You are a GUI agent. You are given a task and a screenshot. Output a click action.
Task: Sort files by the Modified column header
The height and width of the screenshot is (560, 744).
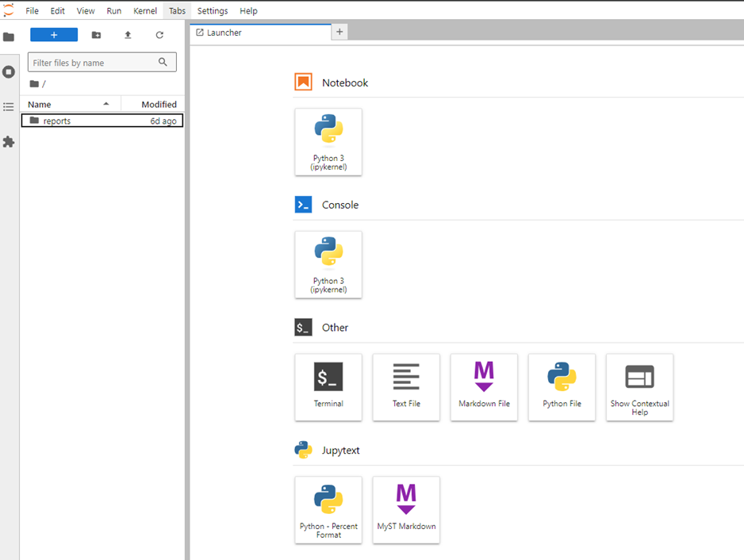[153, 105]
